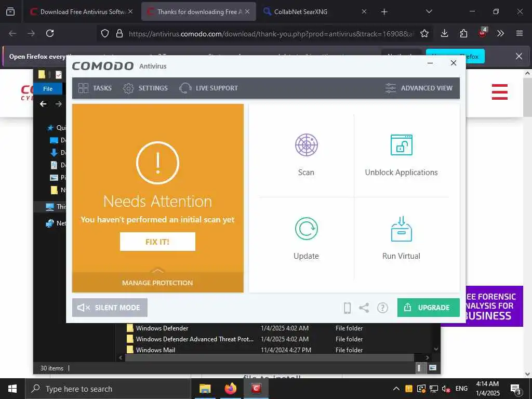This screenshot has height=399, width=532.
Task: Close the Thanks for downloading tab
Action: coord(247,11)
